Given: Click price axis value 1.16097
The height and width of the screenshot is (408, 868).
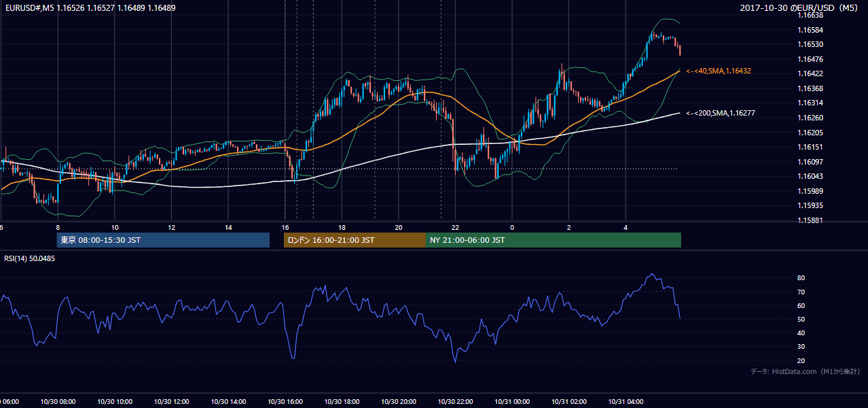Looking at the screenshot, I should coord(811,162).
